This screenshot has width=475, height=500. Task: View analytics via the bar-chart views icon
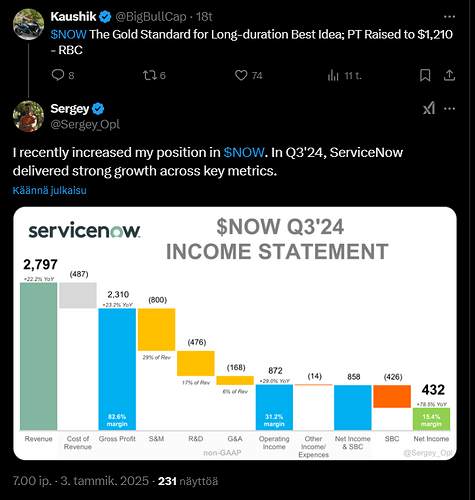pyautogui.click(x=333, y=76)
